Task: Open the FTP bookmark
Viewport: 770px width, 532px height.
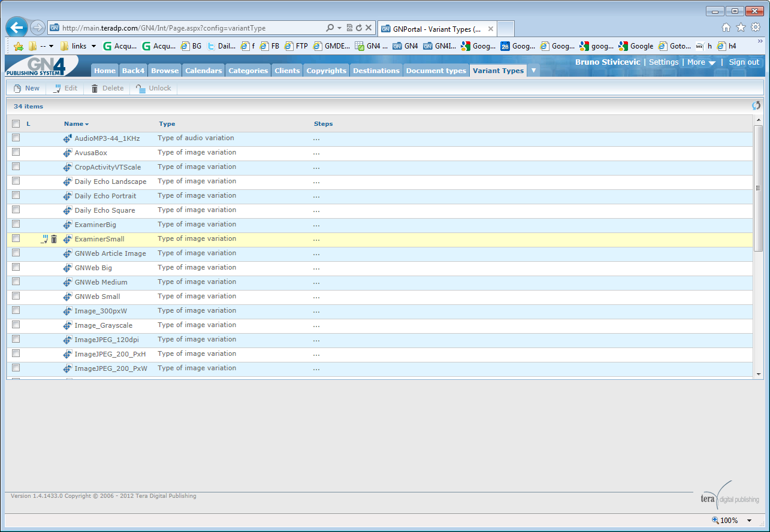Action: [x=296, y=46]
